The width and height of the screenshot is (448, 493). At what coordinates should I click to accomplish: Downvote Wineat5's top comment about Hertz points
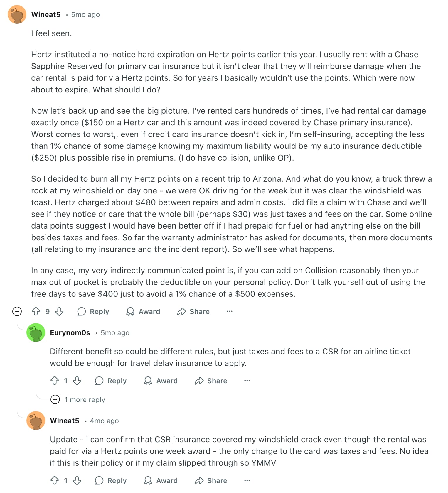59,311
